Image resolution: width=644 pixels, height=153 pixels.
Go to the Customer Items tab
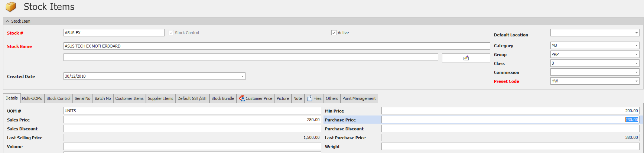(129, 98)
